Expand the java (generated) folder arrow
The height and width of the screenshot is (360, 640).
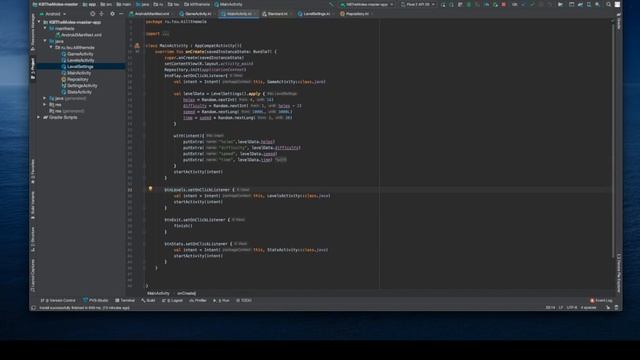pos(45,98)
